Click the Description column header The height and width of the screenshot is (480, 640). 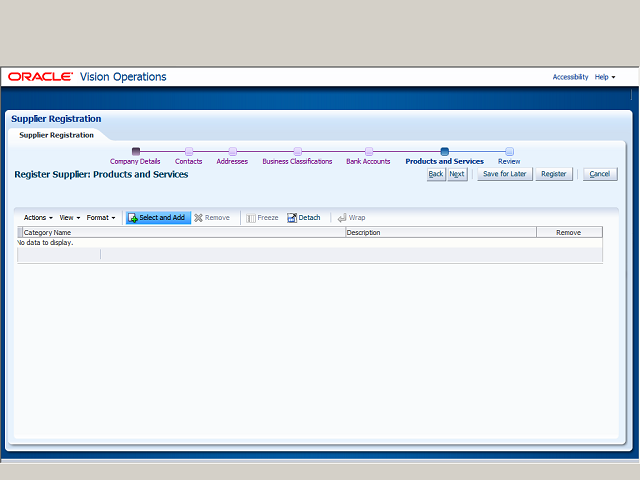click(x=441, y=233)
